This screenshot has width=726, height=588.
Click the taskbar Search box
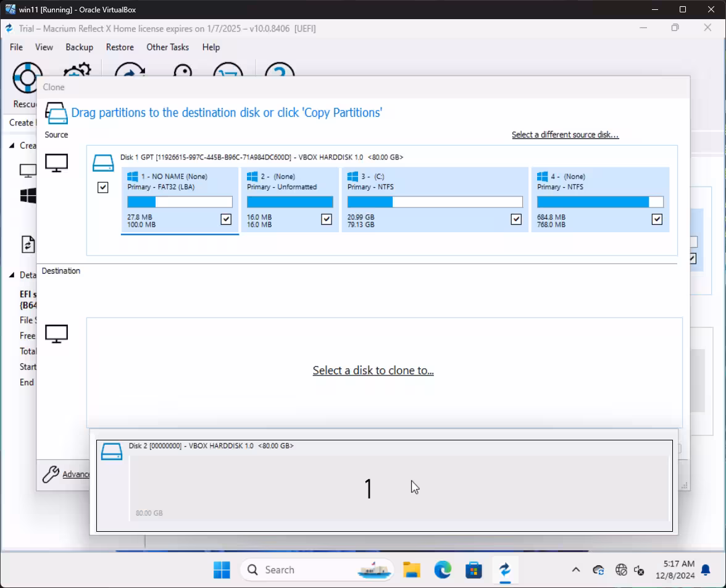[x=317, y=570]
